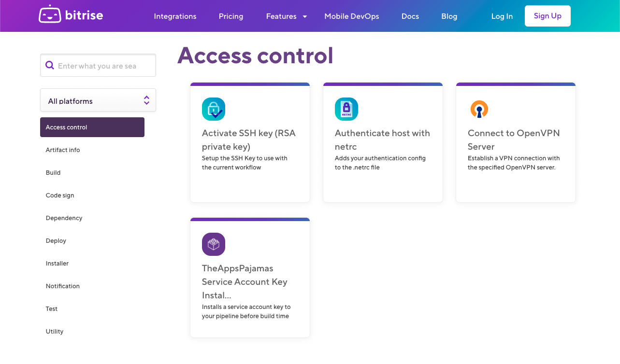Select the Build category
The image size is (620, 364).
(x=53, y=172)
